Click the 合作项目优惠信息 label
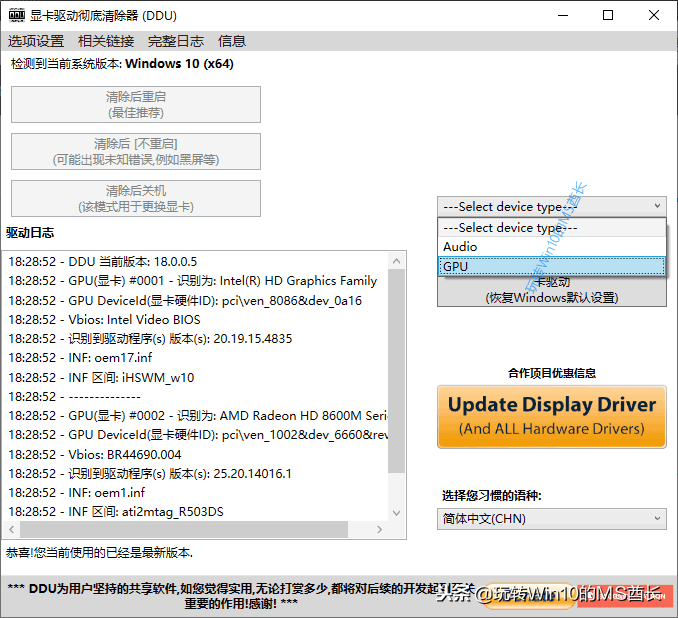This screenshot has height=618, width=678. click(552, 373)
